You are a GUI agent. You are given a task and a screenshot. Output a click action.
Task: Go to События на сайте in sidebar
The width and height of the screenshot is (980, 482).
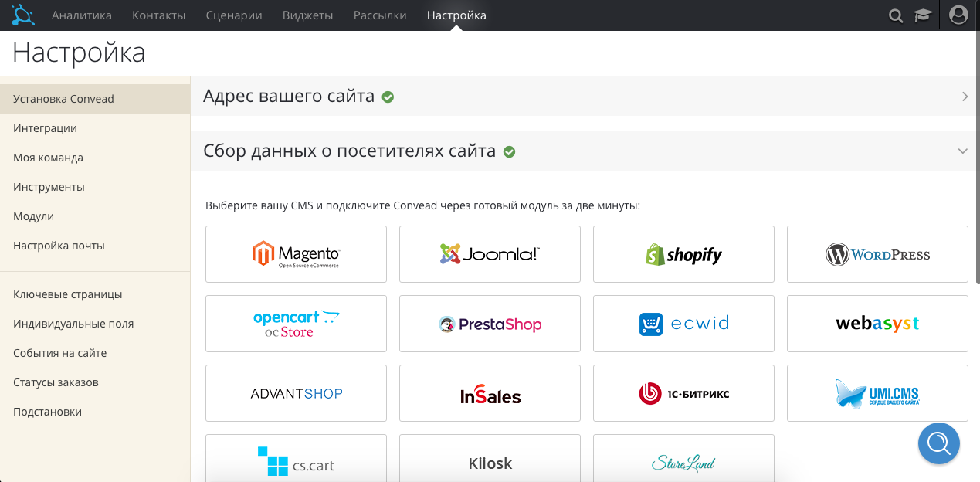tap(95, 353)
